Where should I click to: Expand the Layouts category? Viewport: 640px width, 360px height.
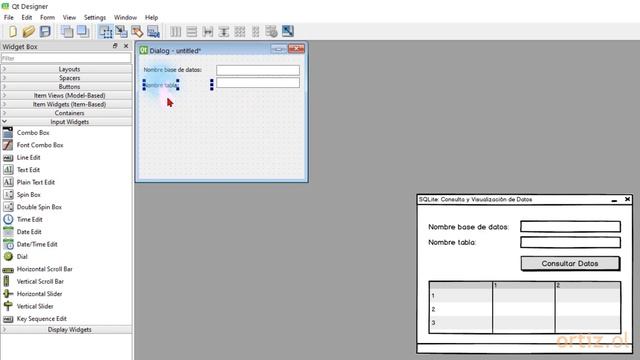pos(67,69)
